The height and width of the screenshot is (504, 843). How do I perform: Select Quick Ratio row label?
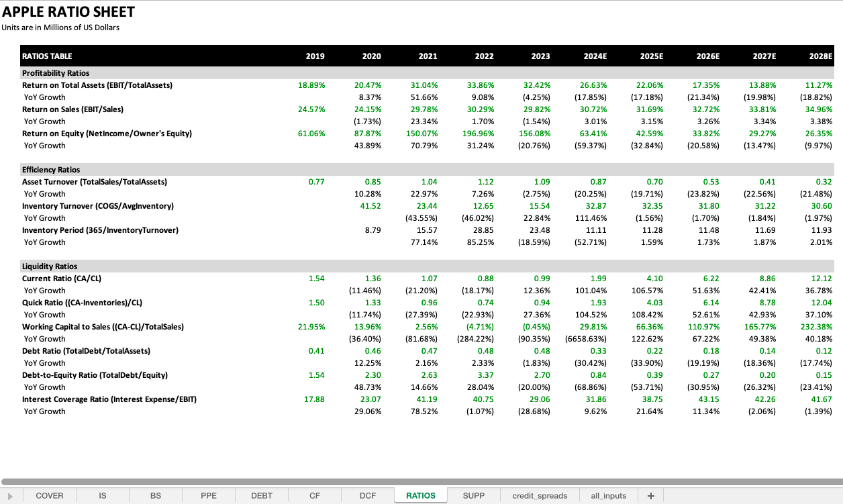pos(82,303)
